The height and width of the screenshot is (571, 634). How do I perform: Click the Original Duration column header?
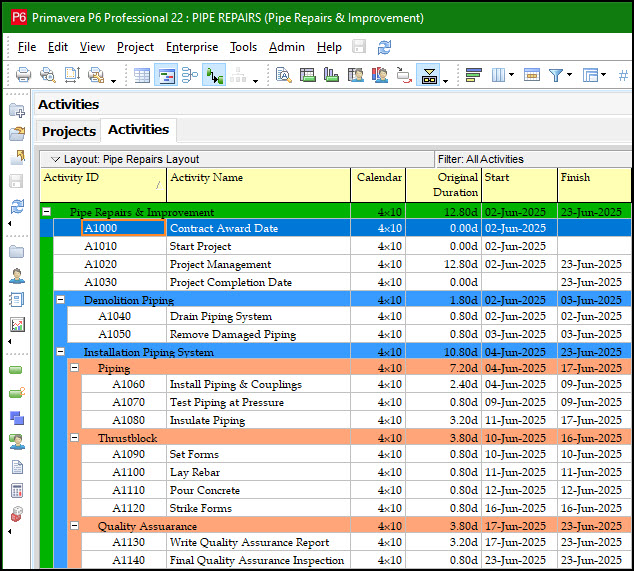click(x=442, y=184)
